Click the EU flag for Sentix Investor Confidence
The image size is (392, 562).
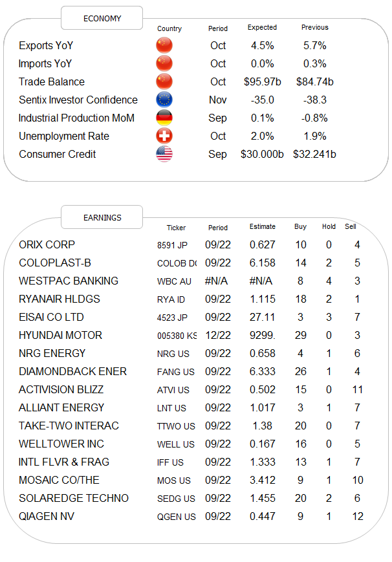(164, 100)
